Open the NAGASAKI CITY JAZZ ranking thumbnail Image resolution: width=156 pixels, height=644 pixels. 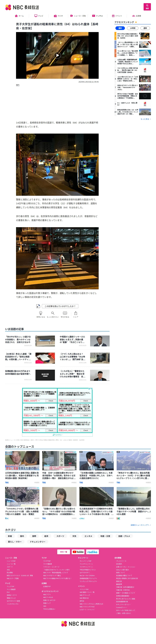click(145, 87)
